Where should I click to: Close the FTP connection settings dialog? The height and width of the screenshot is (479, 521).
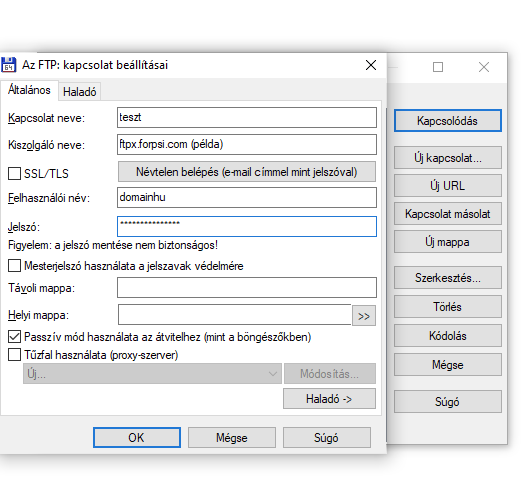(371, 65)
